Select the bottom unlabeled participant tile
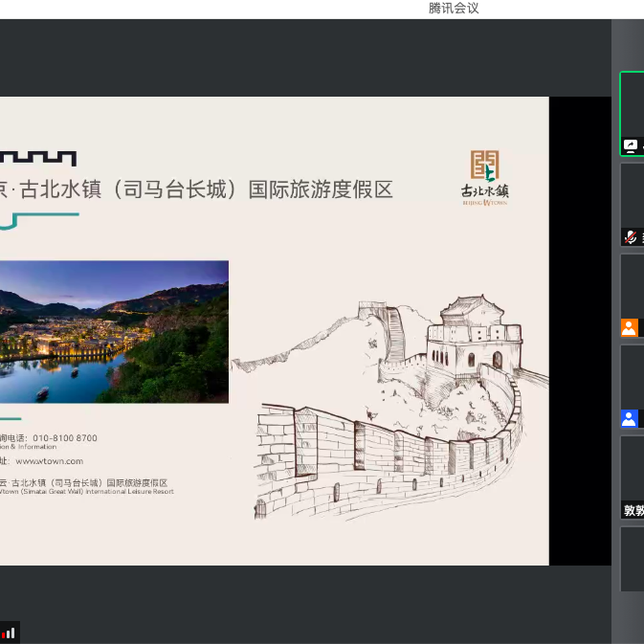 (x=633, y=560)
